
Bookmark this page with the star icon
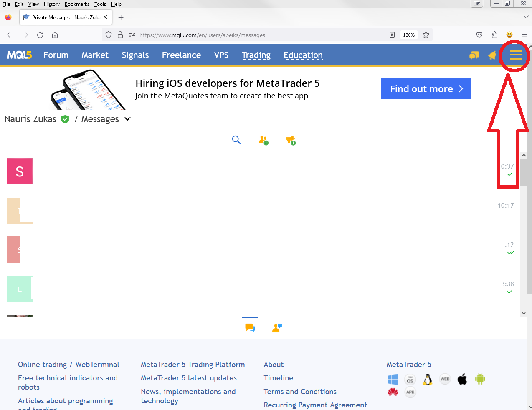click(426, 35)
